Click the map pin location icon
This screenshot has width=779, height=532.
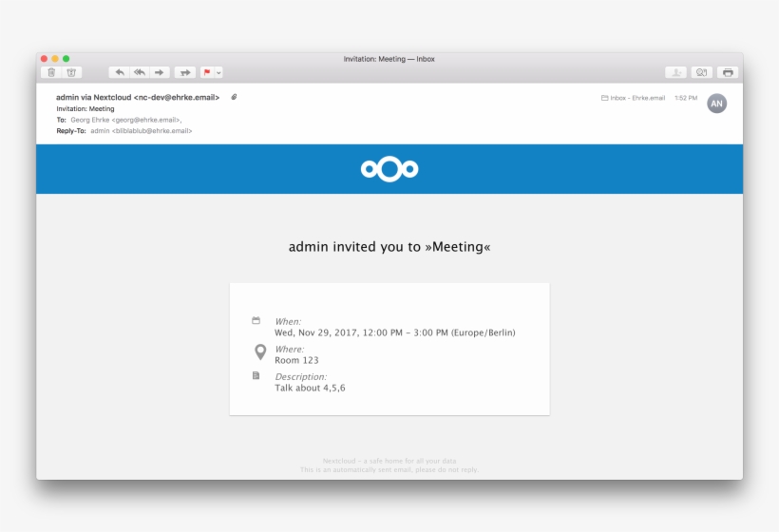tap(260, 352)
